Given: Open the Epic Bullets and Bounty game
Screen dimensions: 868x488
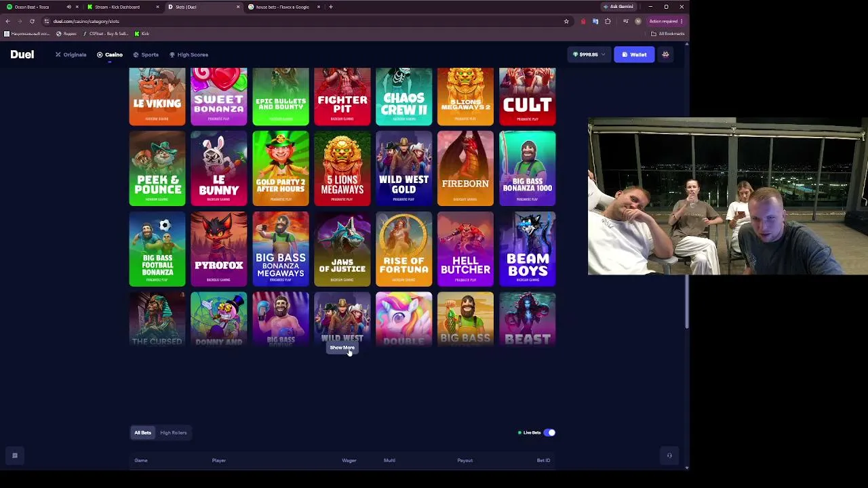Looking at the screenshot, I should point(281,96).
